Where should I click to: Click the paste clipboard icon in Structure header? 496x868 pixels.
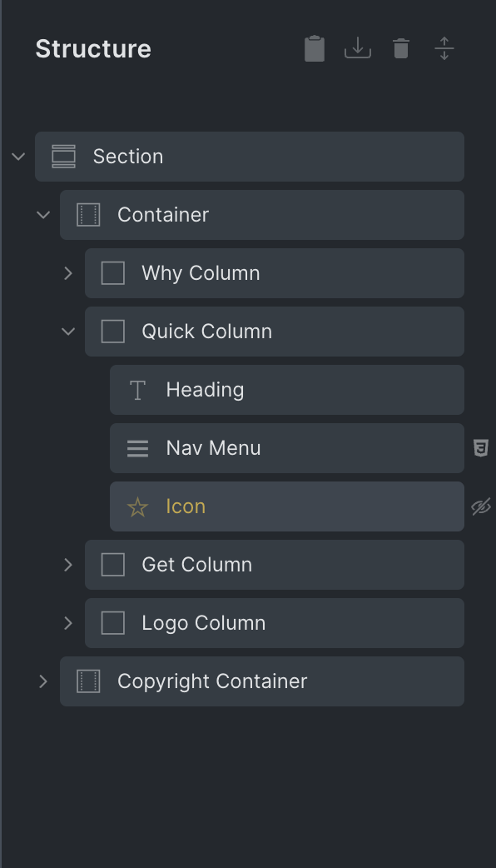click(314, 48)
